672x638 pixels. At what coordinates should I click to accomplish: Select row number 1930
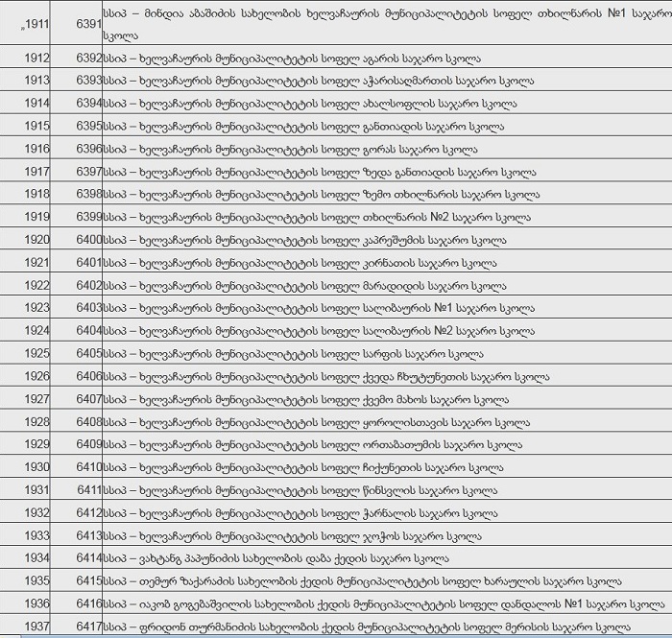(36, 466)
